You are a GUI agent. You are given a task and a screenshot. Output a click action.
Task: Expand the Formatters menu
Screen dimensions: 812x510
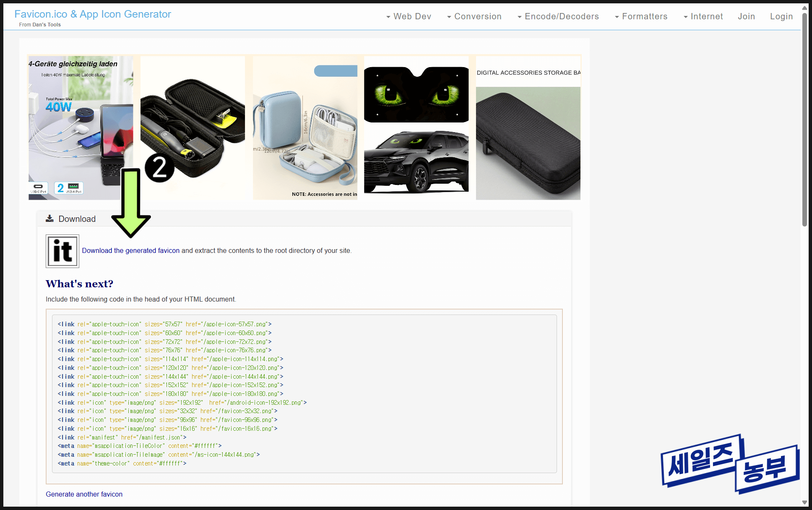(641, 16)
